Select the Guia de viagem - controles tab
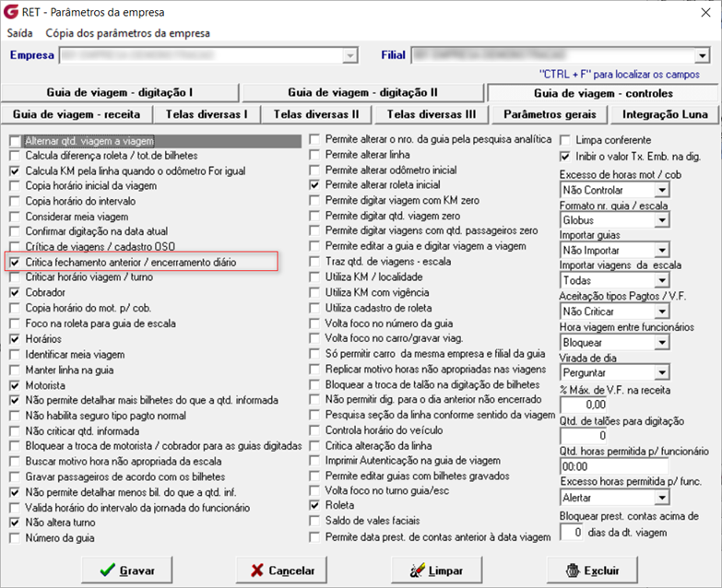This screenshot has width=722, height=588. pyautogui.click(x=603, y=93)
